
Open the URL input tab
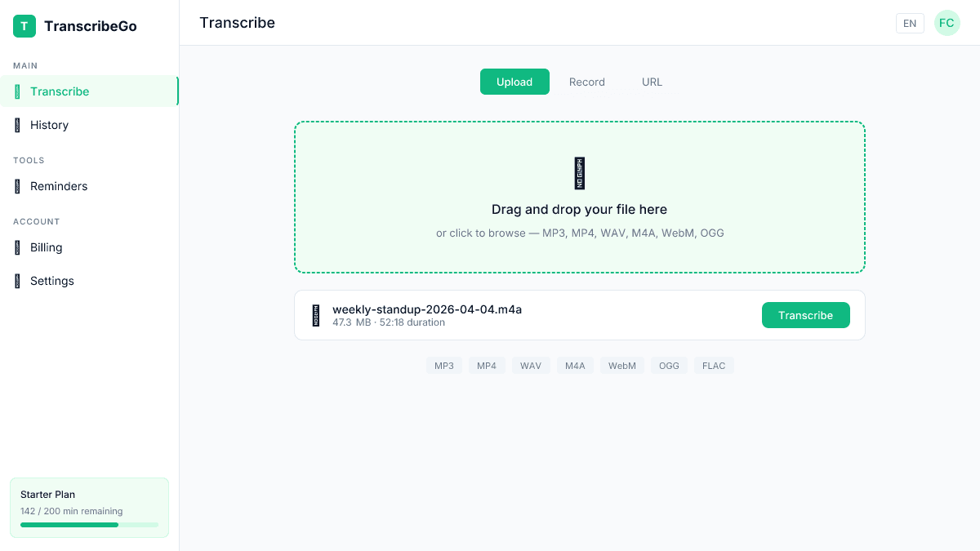coord(652,82)
